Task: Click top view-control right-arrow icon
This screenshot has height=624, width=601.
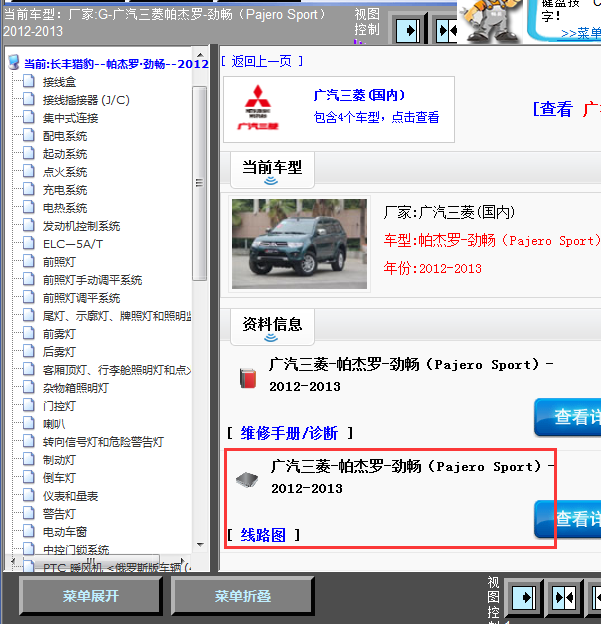Action: [x=408, y=30]
